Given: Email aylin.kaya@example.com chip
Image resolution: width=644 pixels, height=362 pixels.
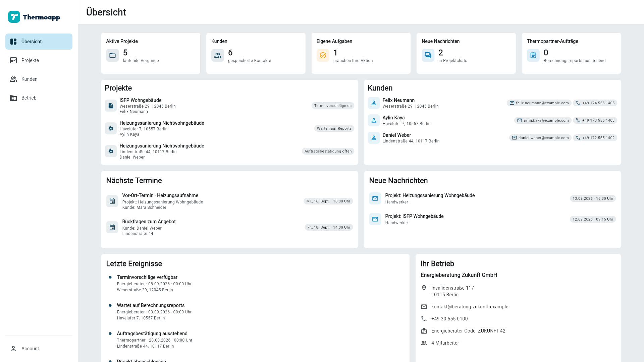Looking at the screenshot, I should 543,120.
